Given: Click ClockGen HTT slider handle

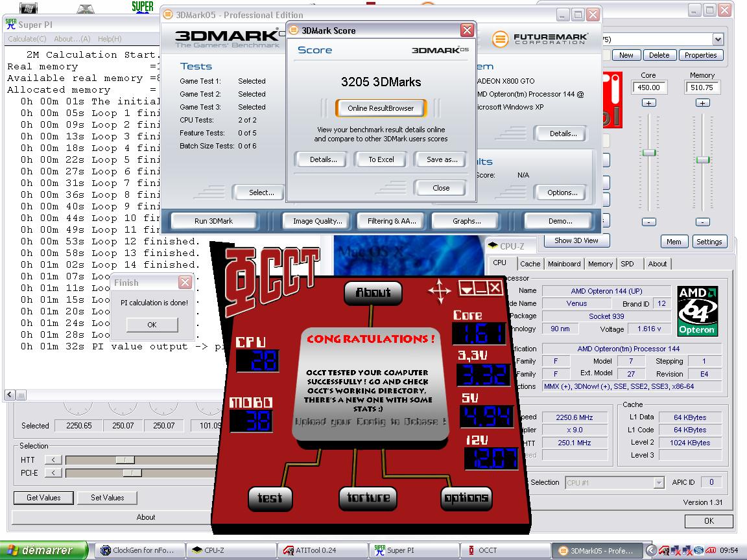Looking at the screenshot, I should pyautogui.click(x=125, y=460).
